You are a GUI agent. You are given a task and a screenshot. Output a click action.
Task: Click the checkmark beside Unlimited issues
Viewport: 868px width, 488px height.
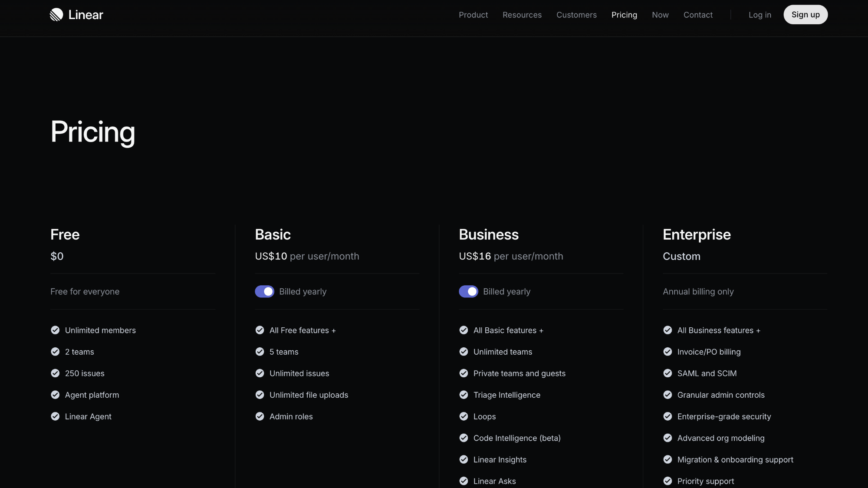260,373
